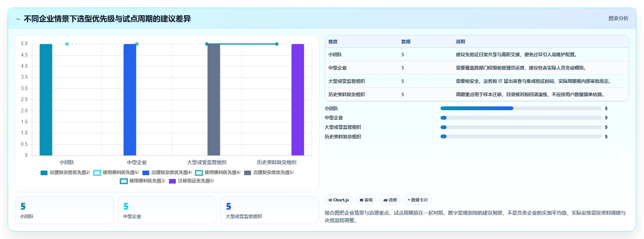The height and width of the screenshot is (239, 644).
Task: Open the 小团队 data card
Action: pos(64,210)
